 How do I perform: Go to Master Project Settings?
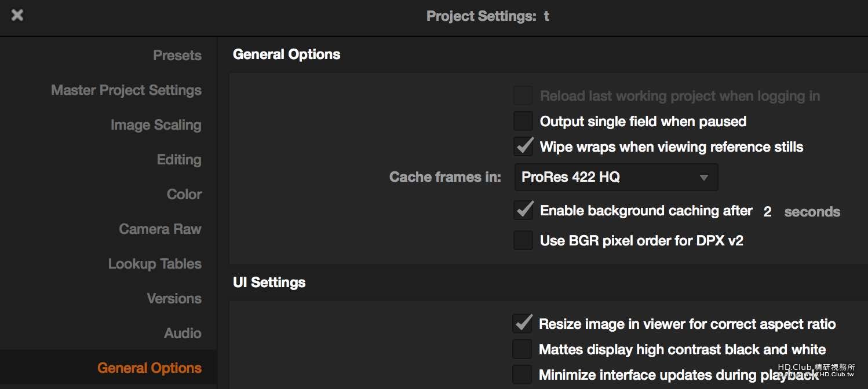point(126,90)
